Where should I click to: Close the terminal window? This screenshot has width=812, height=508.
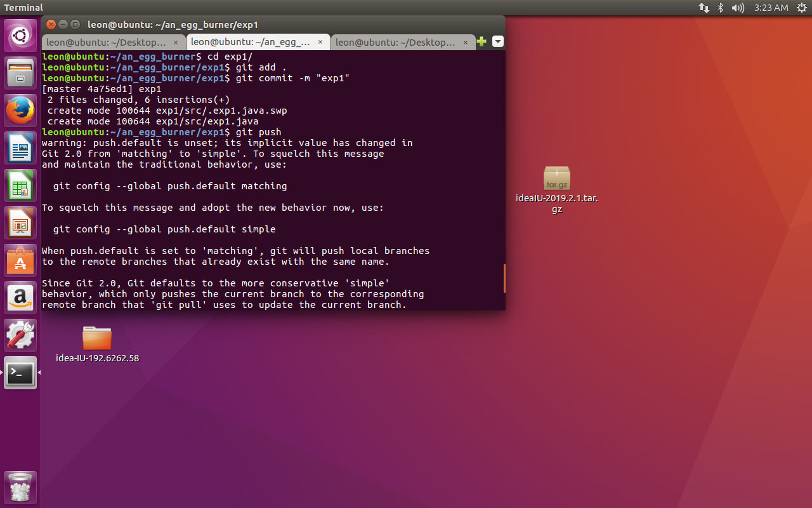(x=50, y=24)
